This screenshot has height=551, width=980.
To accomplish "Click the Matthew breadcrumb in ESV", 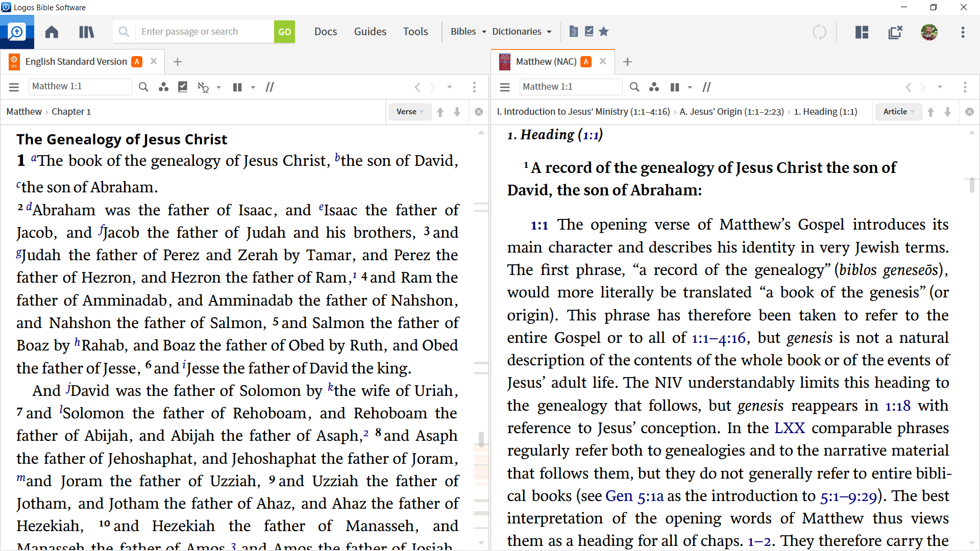I will (24, 112).
